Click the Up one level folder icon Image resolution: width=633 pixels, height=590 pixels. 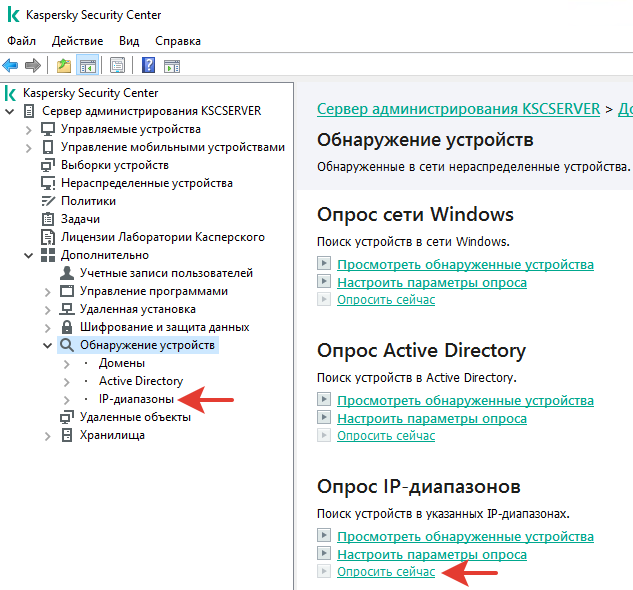point(63,65)
